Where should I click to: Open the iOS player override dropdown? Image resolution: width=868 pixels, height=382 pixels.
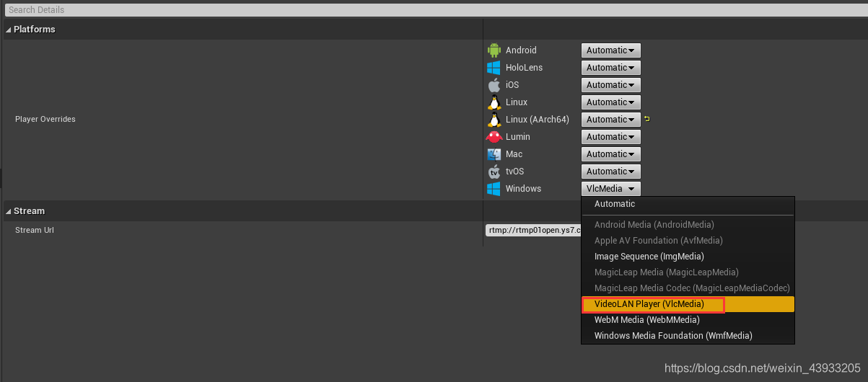[x=610, y=85]
